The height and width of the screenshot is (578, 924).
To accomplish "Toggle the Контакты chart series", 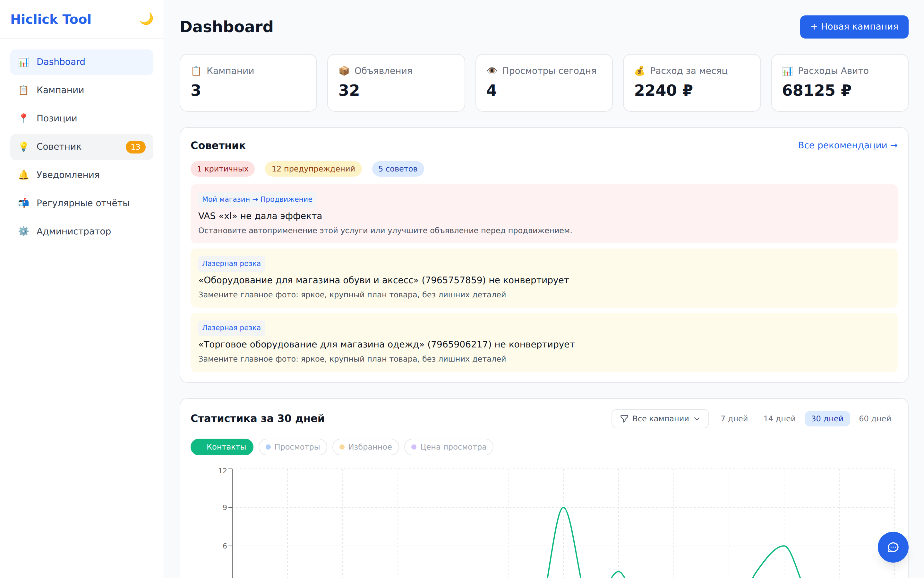I will [x=222, y=447].
